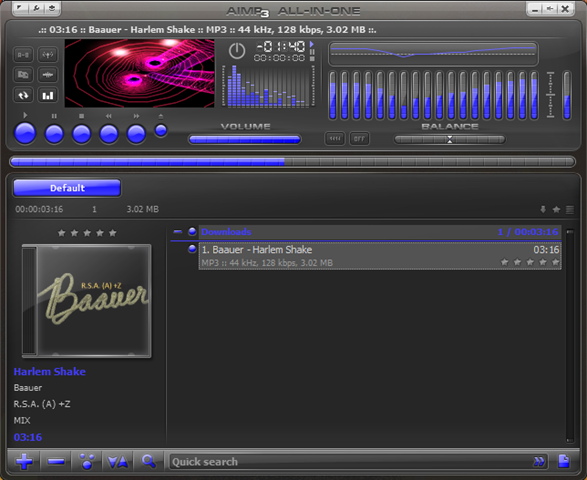Remove files with the minus button
This screenshot has width=587, height=480.
pyautogui.click(x=56, y=461)
